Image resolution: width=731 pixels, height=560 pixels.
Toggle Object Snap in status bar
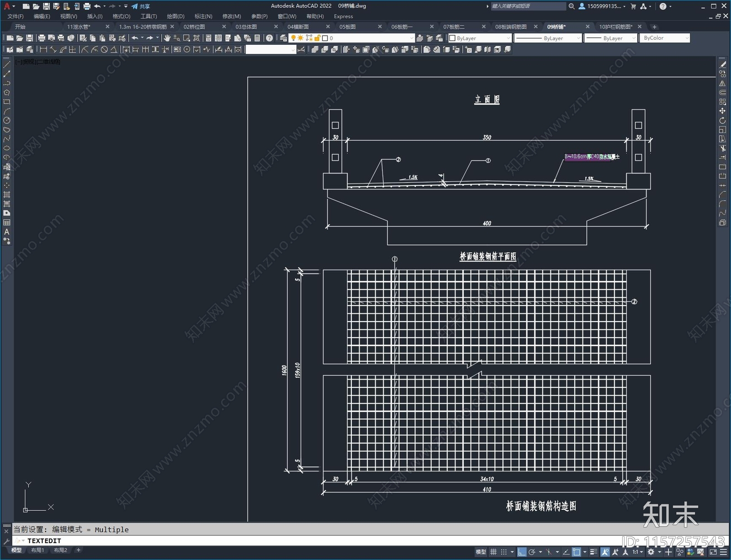(577, 552)
